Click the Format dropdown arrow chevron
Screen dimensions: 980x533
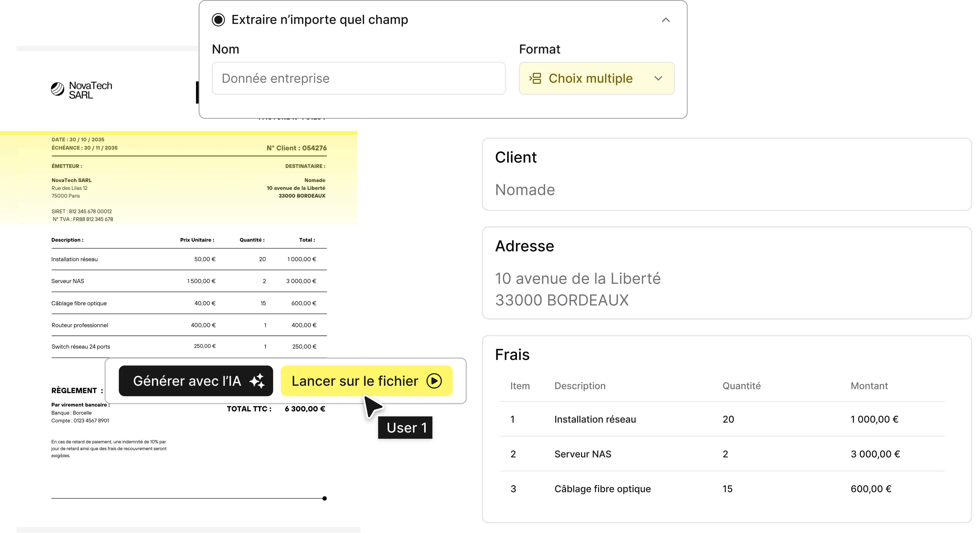658,78
